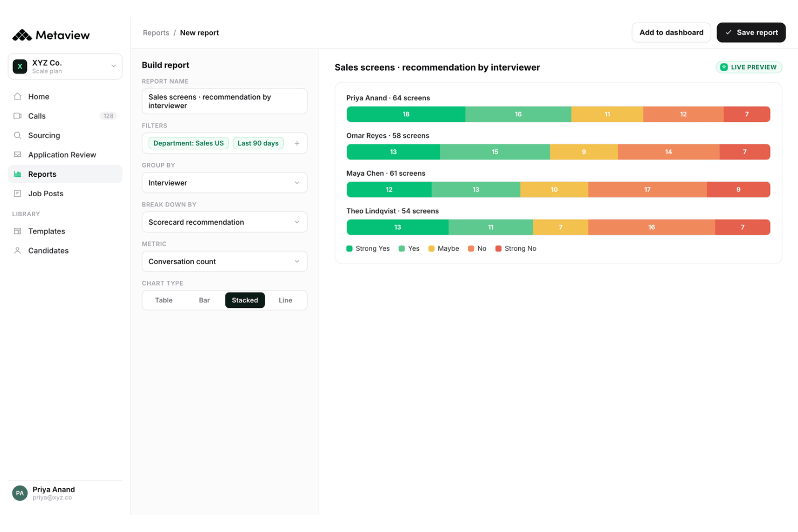Click the Maybe legend swatch
Image resolution: width=798 pixels, height=532 pixels.
pyautogui.click(x=431, y=248)
